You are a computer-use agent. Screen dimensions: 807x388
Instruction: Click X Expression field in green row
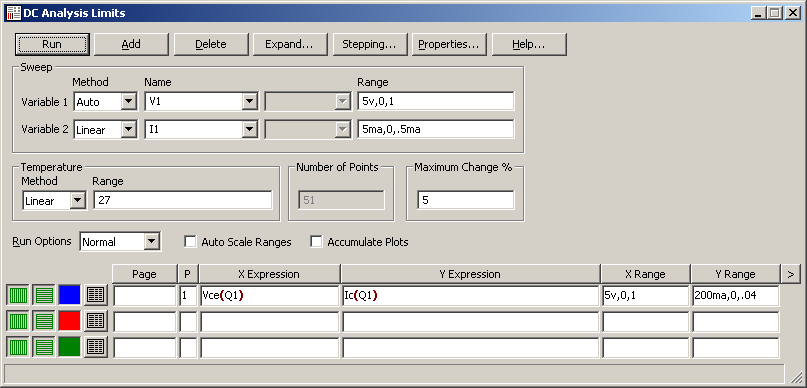pos(270,348)
